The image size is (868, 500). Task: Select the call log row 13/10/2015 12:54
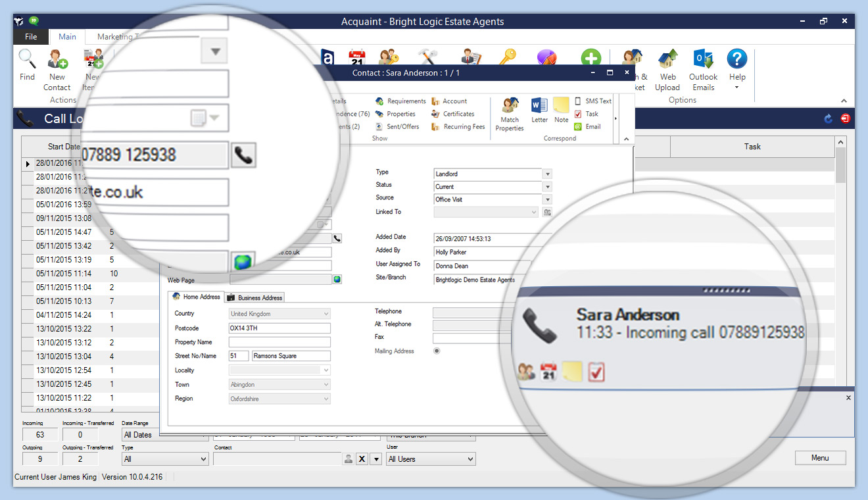64,370
